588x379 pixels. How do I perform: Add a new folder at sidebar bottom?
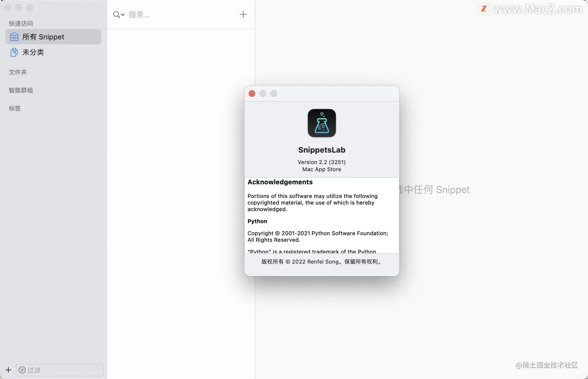point(8,370)
